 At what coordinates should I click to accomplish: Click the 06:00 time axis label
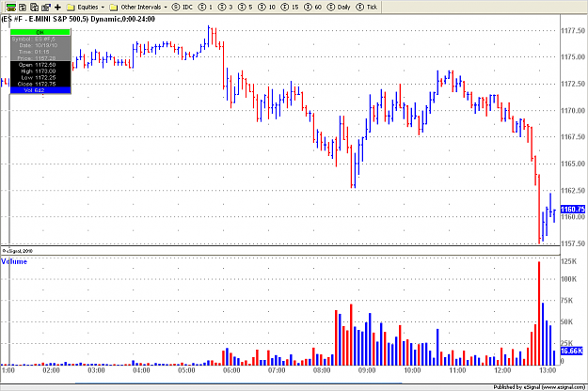(231, 370)
